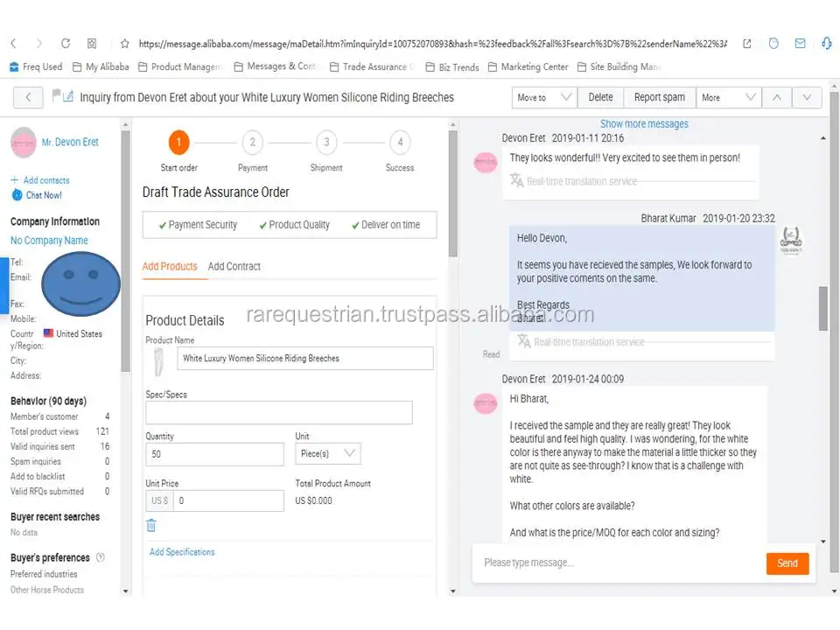840x630 pixels.
Task: Click the back arrow beside inquiry title
Action: click(x=28, y=98)
